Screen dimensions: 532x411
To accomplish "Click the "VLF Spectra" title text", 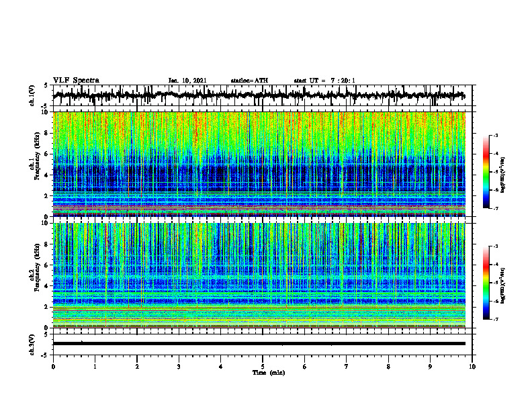I will point(76,81).
